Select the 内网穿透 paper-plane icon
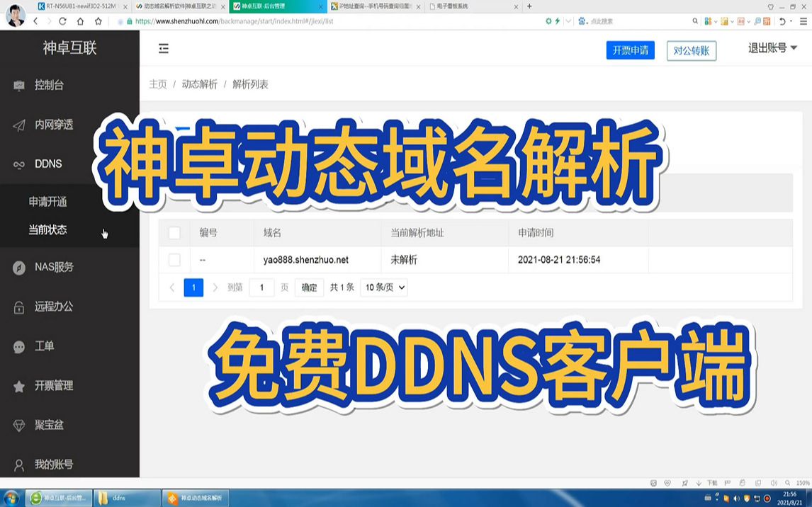Viewport: 812px width, 507px height. tap(19, 125)
